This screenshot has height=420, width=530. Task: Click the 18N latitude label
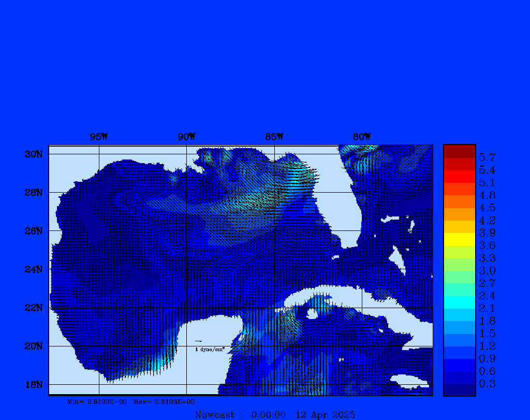pyautogui.click(x=33, y=384)
